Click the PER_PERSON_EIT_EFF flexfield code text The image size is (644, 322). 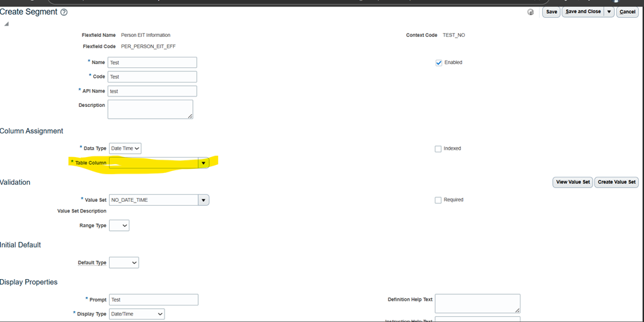tap(148, 47)
